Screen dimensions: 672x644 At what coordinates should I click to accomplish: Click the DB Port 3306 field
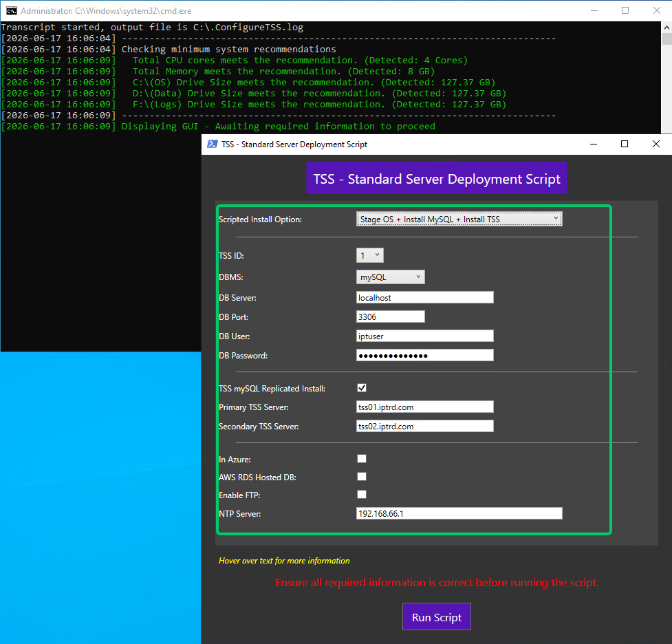point(391,317)
